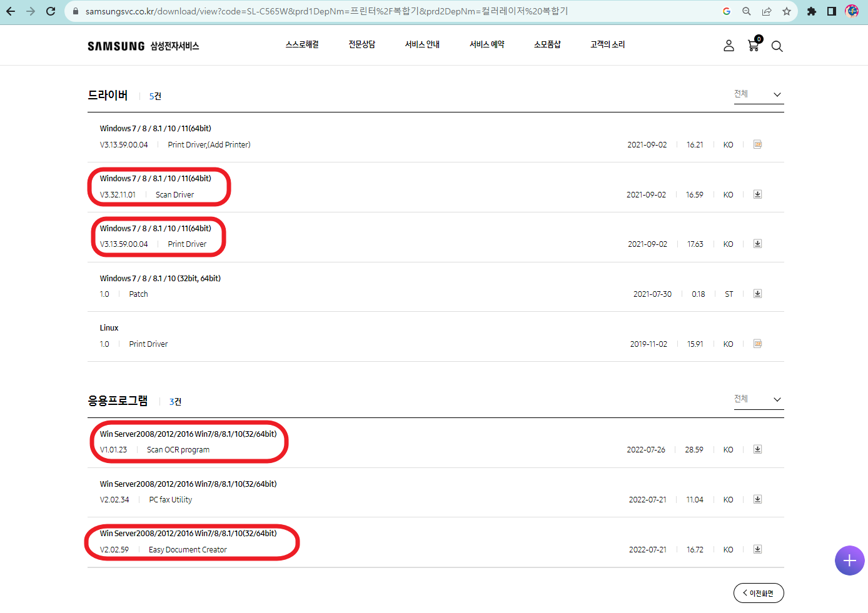Download the Scan OCR program

click(x=757, y=449)
